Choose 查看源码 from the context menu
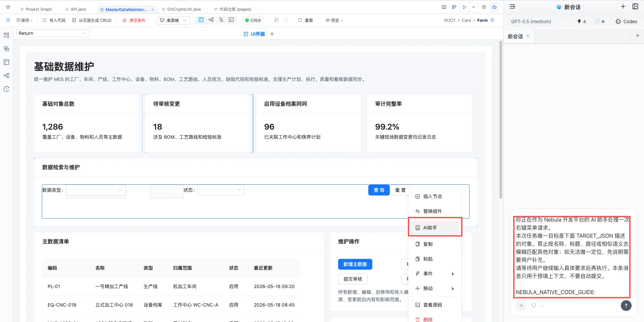 435,305
